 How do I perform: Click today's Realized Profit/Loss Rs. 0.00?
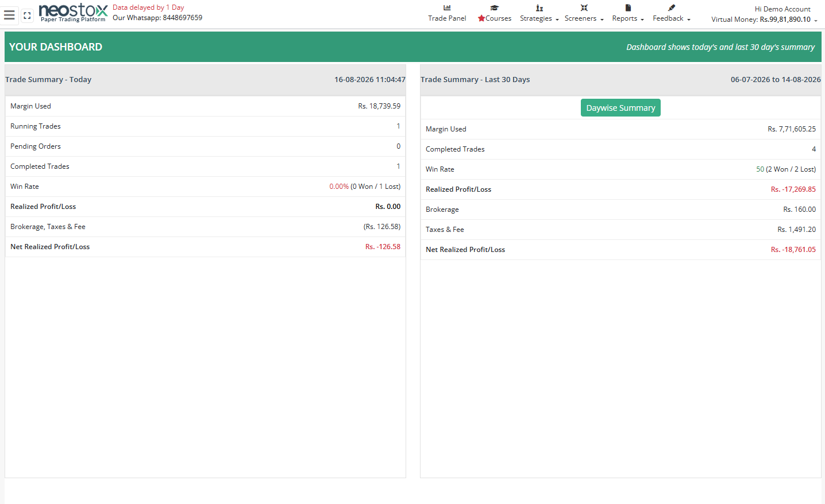point(388,207)
